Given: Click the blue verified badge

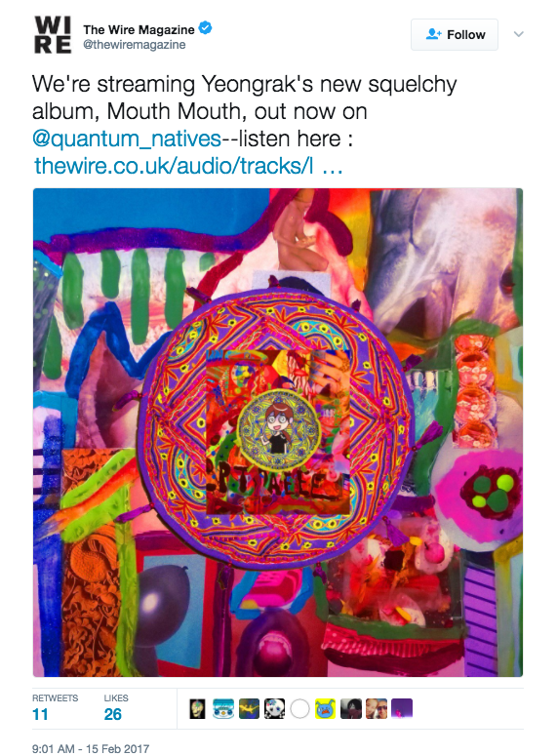Looking at the screenshot, I should tap(206, 28).
